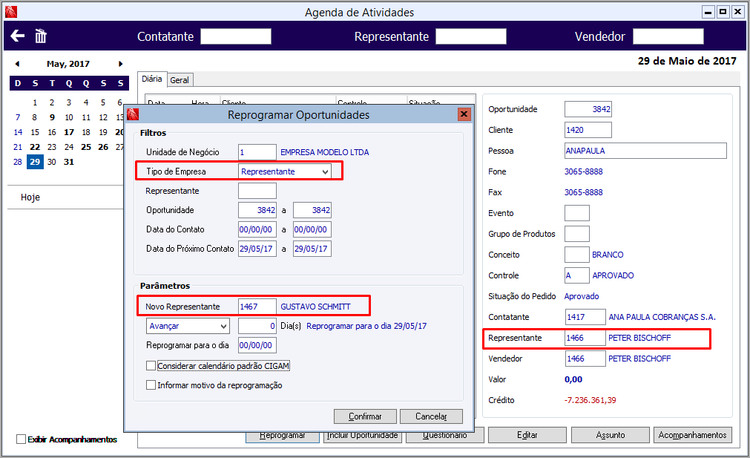This screenshot has height=458, width=750.
Task: Select day 22 in the calendar
Action: (35, 147)
